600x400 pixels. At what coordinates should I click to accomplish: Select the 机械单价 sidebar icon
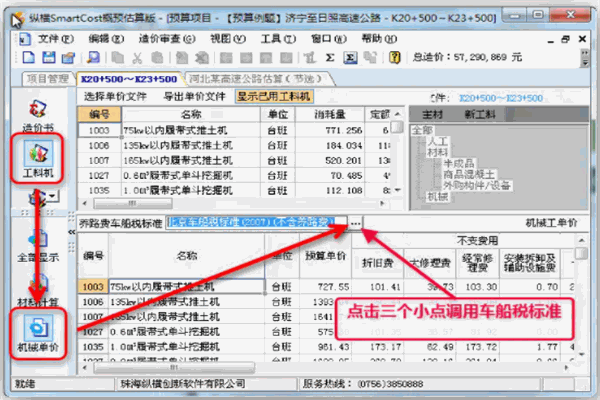click(38, 334)
